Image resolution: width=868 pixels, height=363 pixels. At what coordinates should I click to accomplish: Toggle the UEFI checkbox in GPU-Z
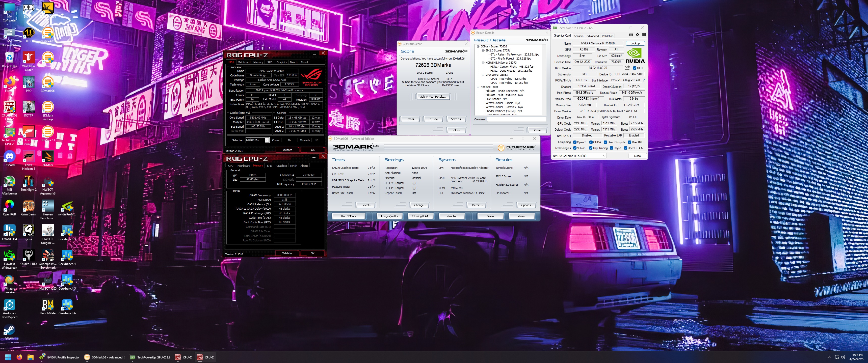(635, 68)
